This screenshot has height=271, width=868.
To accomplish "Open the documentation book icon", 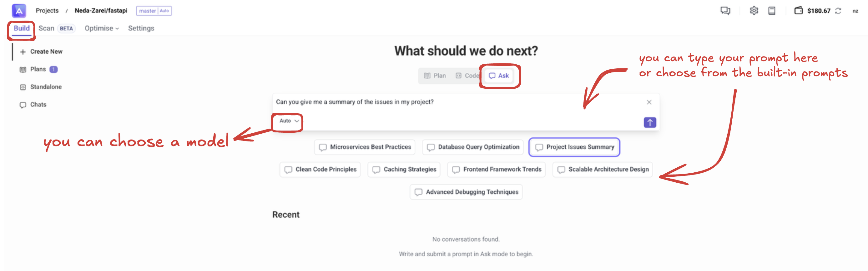I will (772, 11).
